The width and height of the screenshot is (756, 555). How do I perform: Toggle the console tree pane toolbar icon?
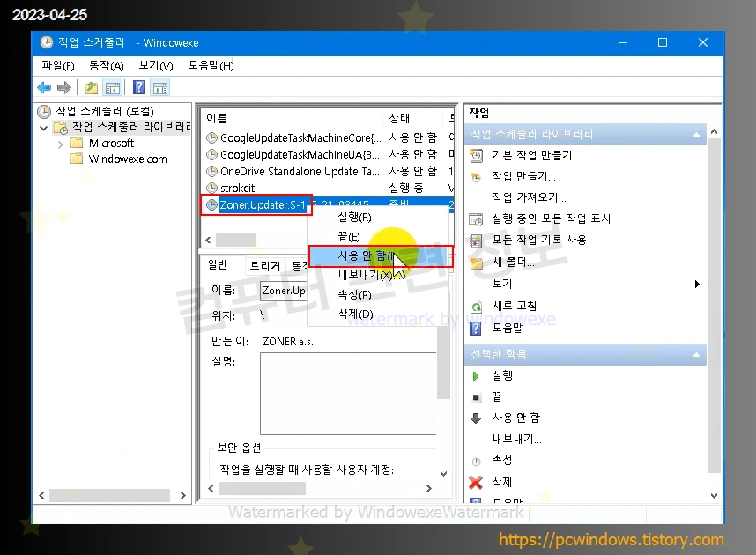coord(112,88)
